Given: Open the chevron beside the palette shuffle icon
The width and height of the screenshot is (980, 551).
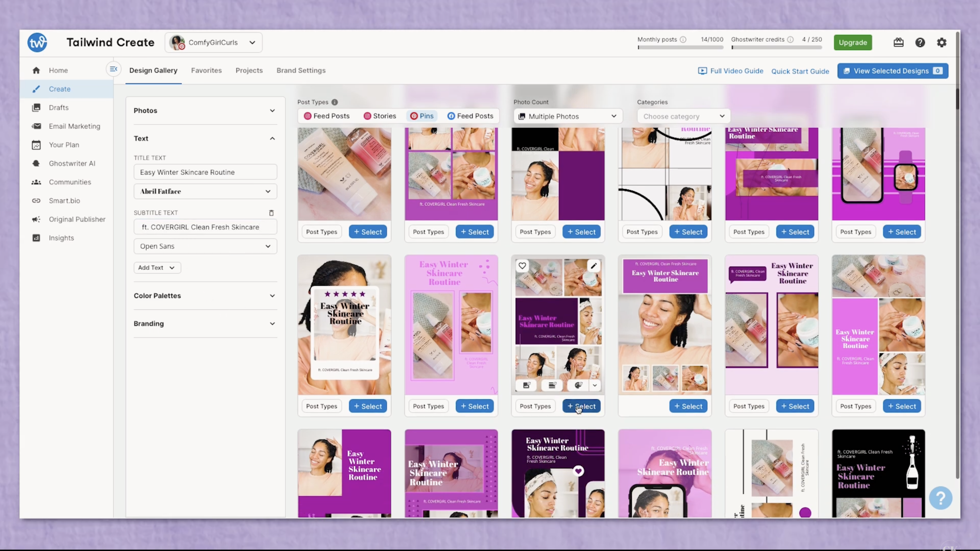Looking at the screenshot, I should click(x=594, y=385).
